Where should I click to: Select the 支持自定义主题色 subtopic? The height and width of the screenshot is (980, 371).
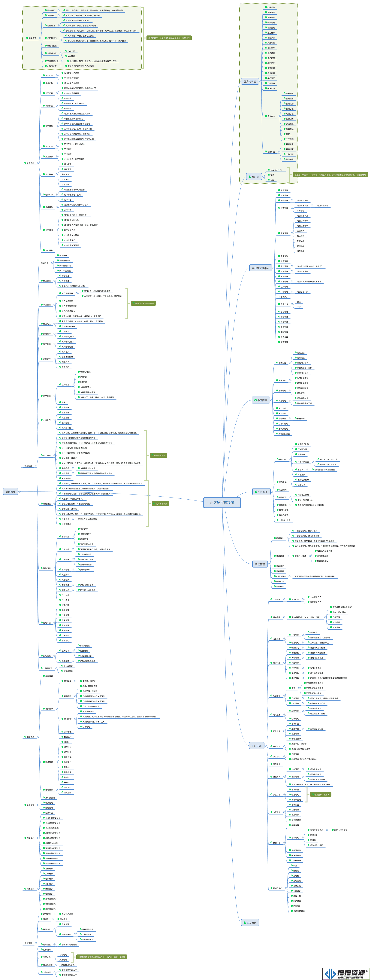pyautogui.click(x=70, y=235)
